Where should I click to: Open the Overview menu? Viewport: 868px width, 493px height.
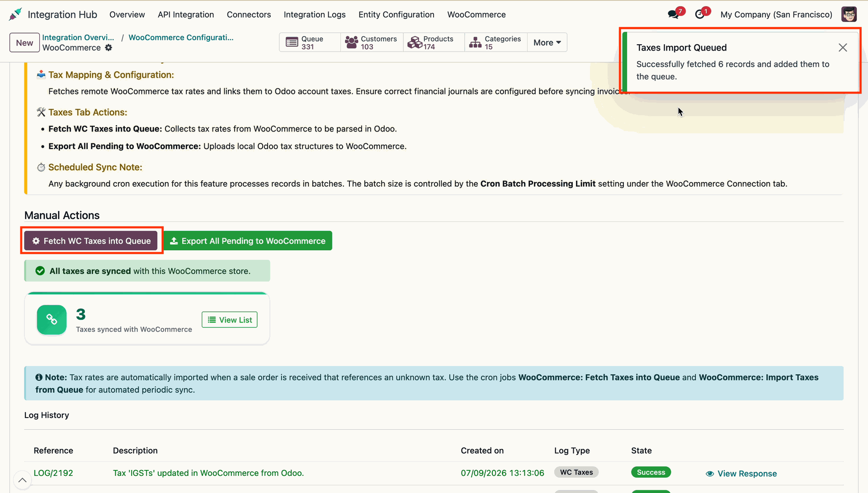pyautogui.click(x=127, y=14)
